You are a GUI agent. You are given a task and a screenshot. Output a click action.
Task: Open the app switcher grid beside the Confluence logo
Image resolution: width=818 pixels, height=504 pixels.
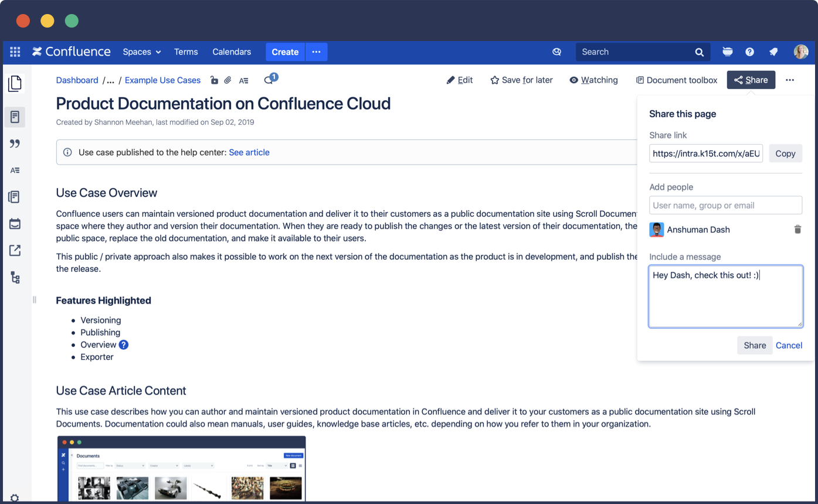15,52
